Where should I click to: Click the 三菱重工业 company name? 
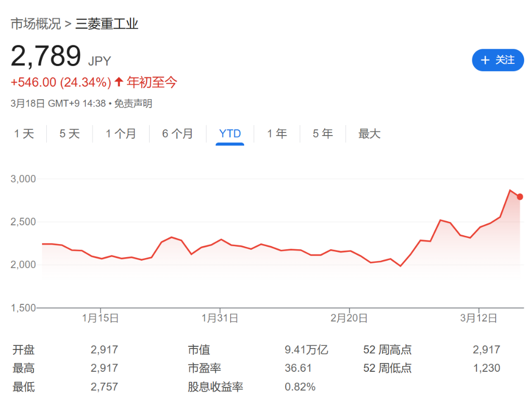(107, 24)
